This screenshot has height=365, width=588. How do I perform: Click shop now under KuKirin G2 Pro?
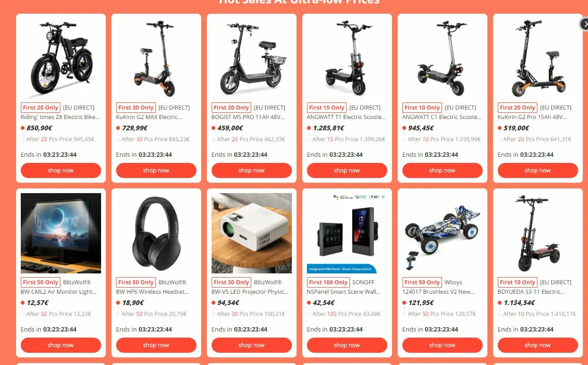(538, 170)
